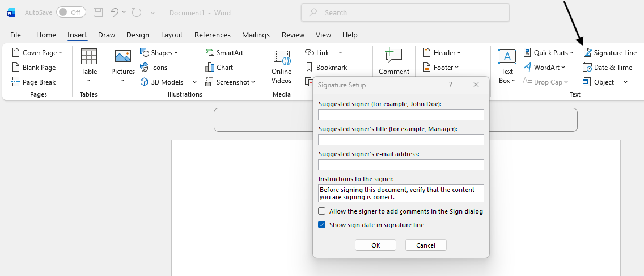Insert Icons from the ribbon
This screenshot has width=644, height=276.
154,68
